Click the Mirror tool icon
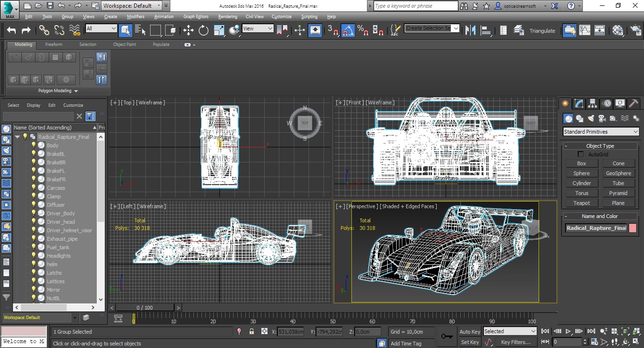The height and width of the screenshot is (348, 644). click(x=470, y=31)
